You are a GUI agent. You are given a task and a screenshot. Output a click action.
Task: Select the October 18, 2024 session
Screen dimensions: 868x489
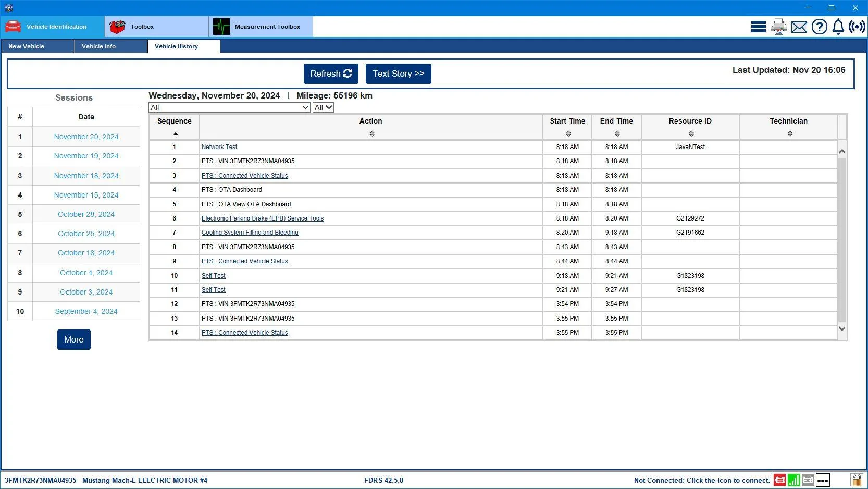[x=86, y=253]
